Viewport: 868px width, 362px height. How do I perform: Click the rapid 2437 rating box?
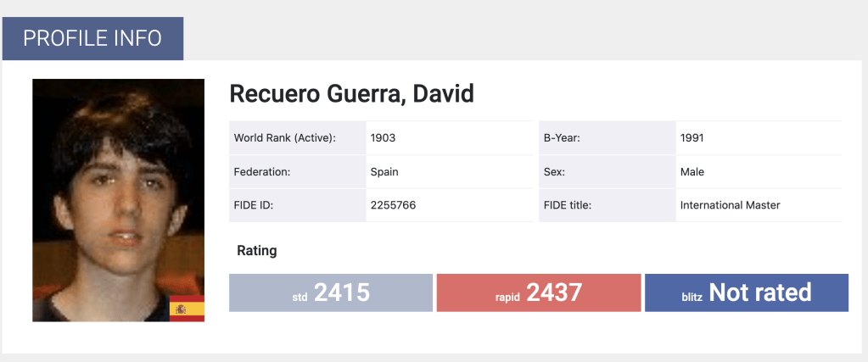click(539, 292)
